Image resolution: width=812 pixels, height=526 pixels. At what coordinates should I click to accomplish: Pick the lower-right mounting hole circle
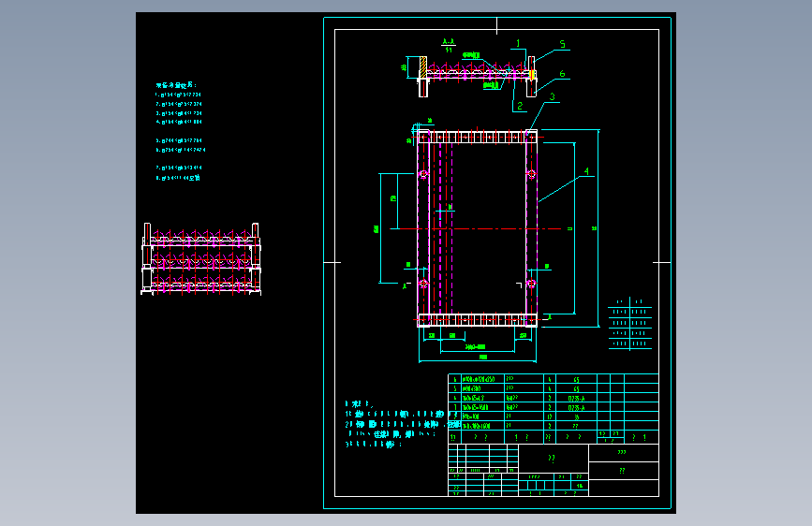coord(531,284)
